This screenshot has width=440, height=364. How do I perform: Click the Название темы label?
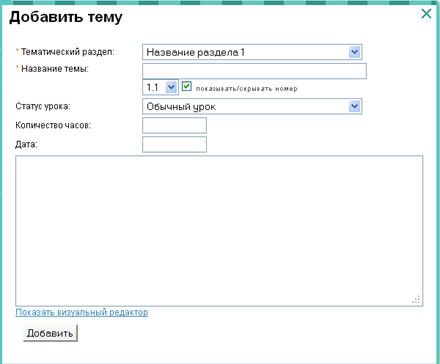tap(55, 69)
